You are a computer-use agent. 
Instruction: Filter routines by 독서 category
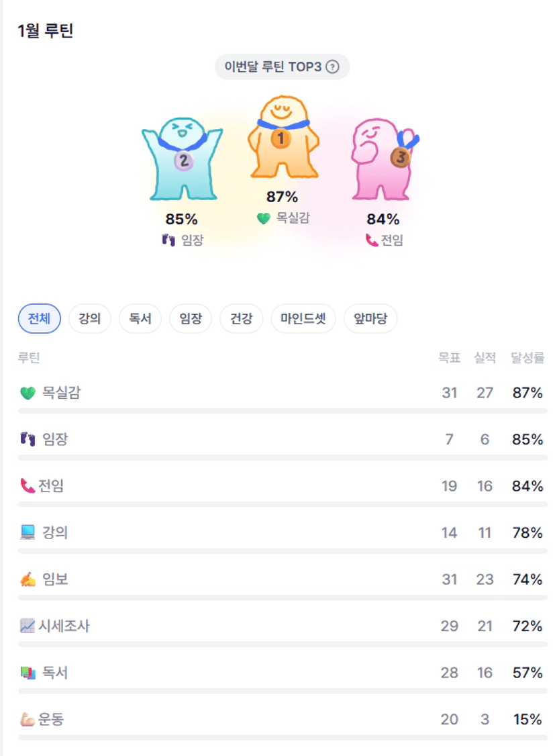pyautogui.click(x=140, y=319)
